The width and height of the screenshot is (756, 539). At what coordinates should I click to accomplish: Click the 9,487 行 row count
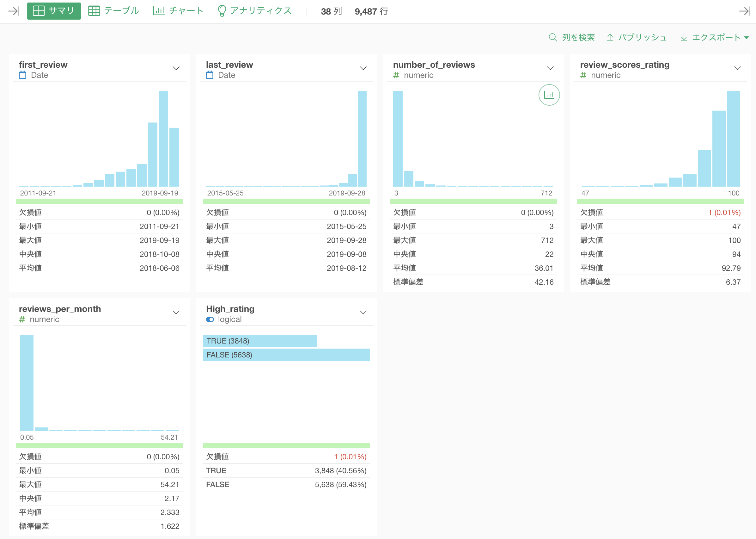coord(371,11)
